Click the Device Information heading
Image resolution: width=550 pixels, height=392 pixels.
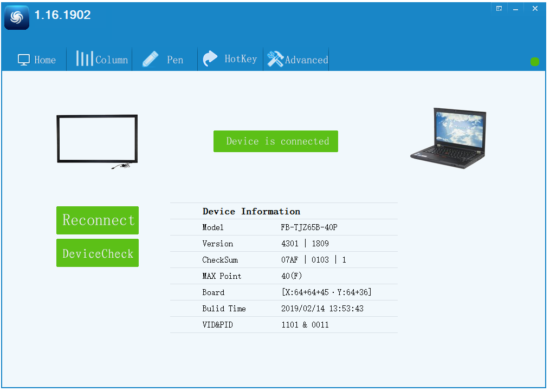pos(251,211)
